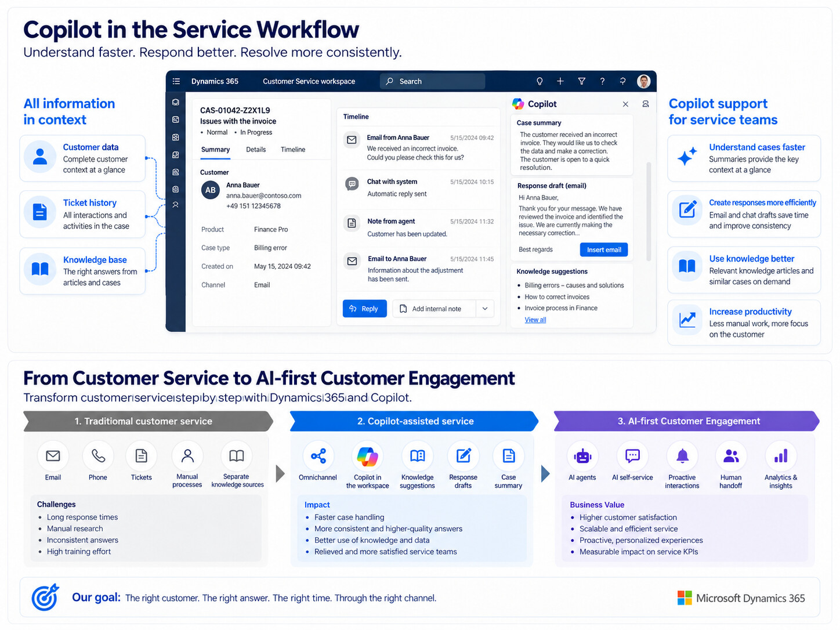Click the '3. AI-first Customer Engagement' banner
The width and height of the screenshot is (840, 630).
pyautogui.click(x=687, y=421)
